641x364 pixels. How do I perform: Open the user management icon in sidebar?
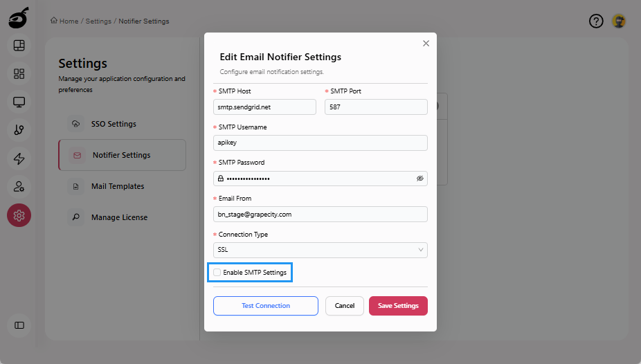coord(19,187)
